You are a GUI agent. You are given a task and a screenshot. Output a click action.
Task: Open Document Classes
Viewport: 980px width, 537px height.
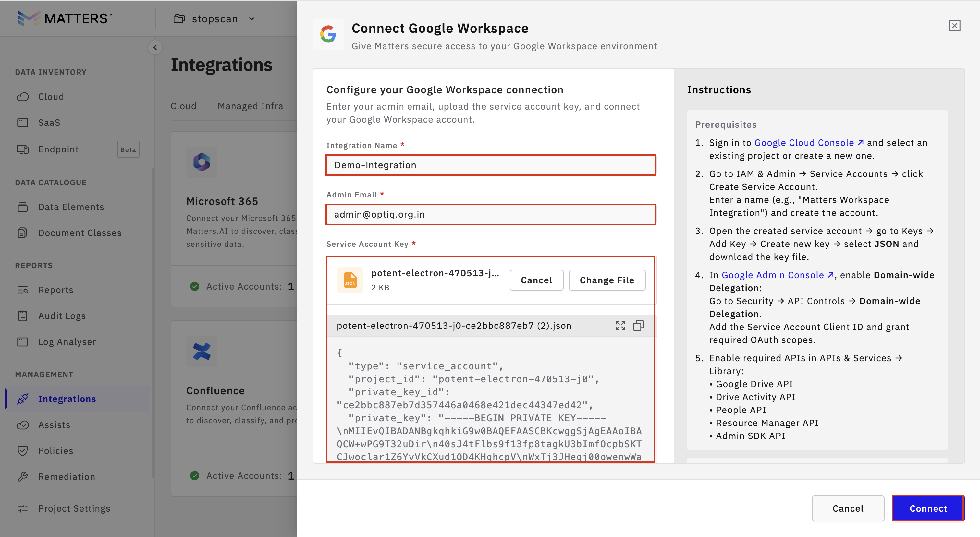80,233
